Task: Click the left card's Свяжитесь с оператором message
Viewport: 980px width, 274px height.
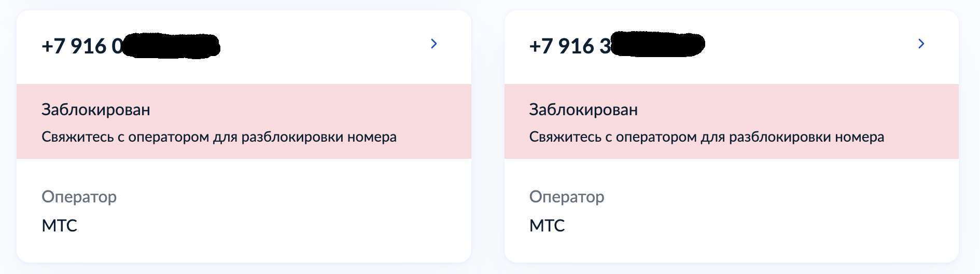Action: point(219,137)
